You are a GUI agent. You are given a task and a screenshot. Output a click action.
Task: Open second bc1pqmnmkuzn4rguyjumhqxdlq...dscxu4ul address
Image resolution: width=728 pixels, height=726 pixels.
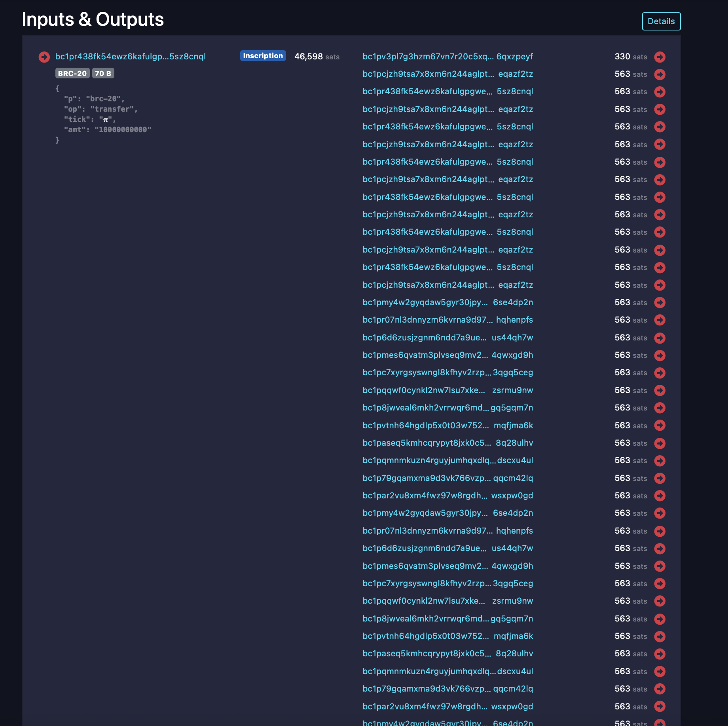click(448, 671)
